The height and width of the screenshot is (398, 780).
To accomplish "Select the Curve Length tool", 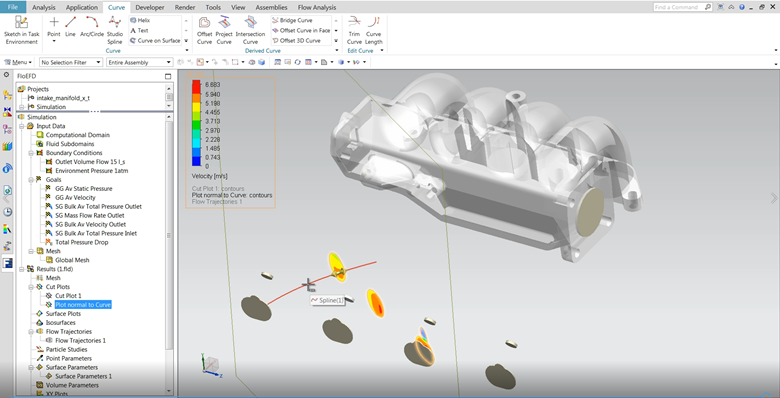I will (x=374, y=30).
